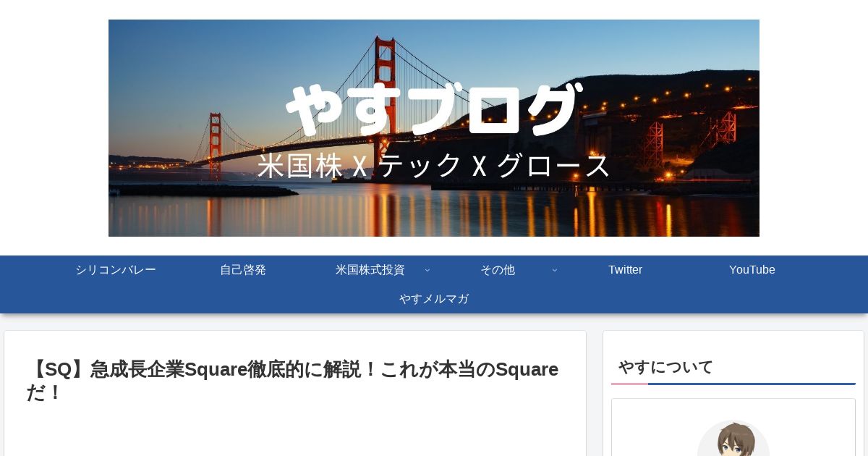Click the 【SQ】急成長企業Square article title
This screenshot has width=868, height=456.
pyautogui.click(x=293, y=381)
